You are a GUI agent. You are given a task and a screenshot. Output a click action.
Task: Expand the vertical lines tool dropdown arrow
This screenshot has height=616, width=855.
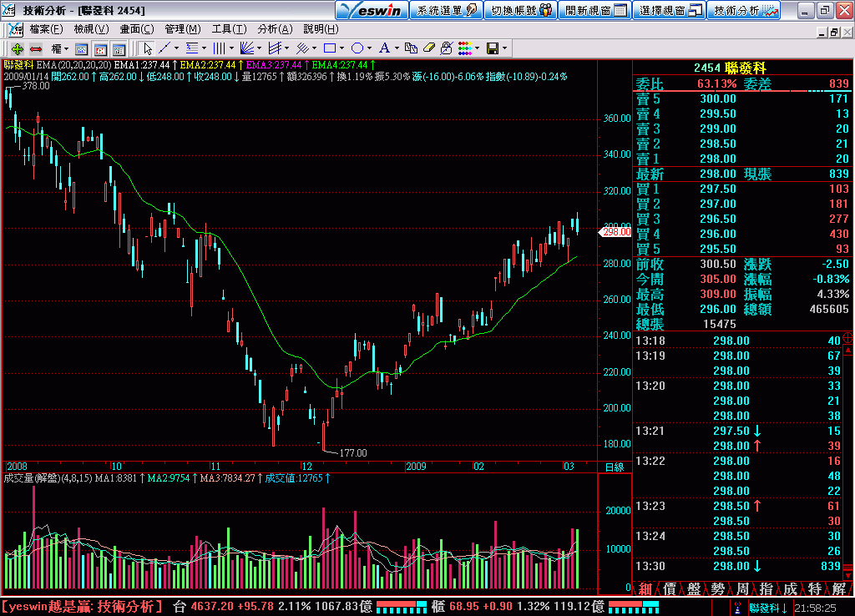(x=231, y=48)
